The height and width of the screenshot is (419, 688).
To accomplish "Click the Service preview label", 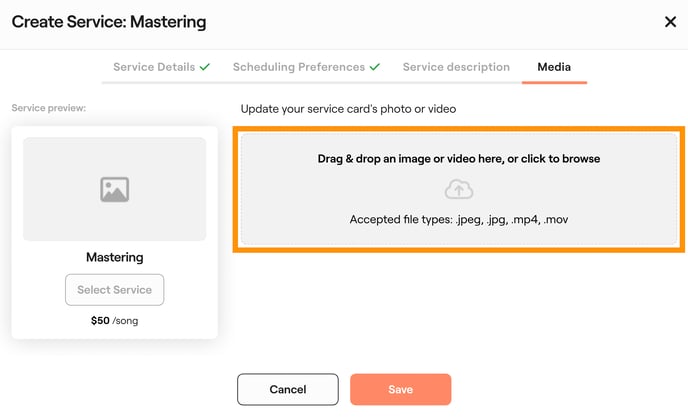I will [49, 108].
